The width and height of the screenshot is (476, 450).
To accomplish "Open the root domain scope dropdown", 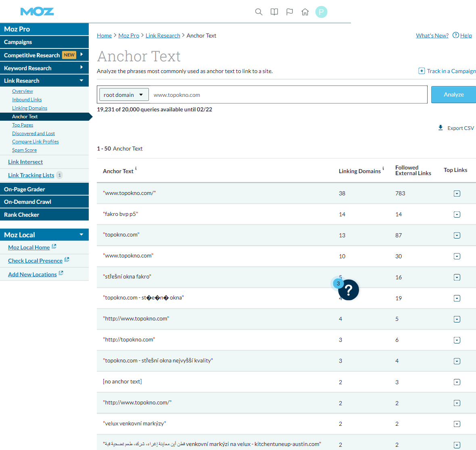I will (124, 95).
